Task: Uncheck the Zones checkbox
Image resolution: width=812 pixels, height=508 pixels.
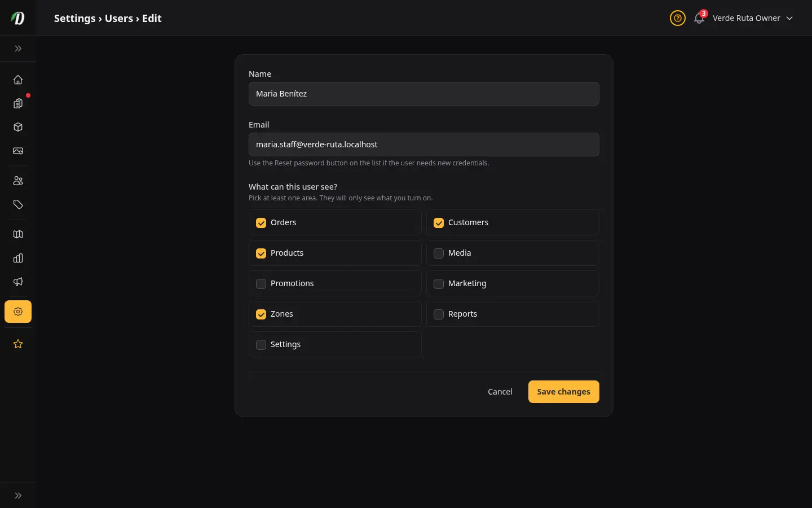Action: [261, 314]
